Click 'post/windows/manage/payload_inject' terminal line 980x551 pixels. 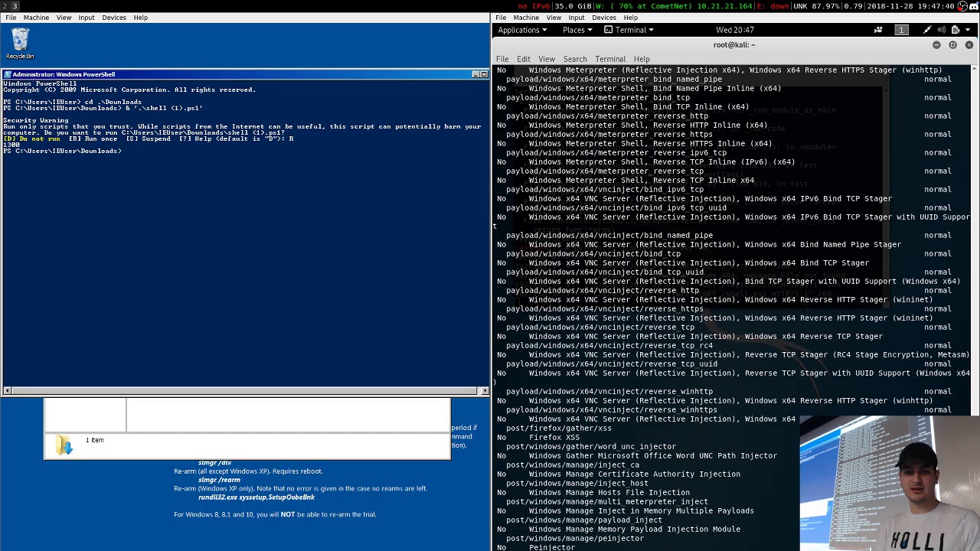click(584, 520)
